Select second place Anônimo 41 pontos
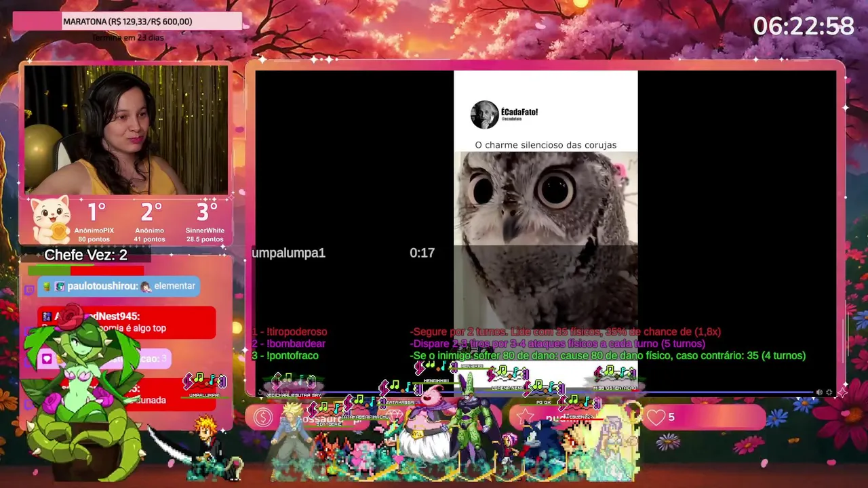Screen dimensions: 868x488 (x=150, y=222)
